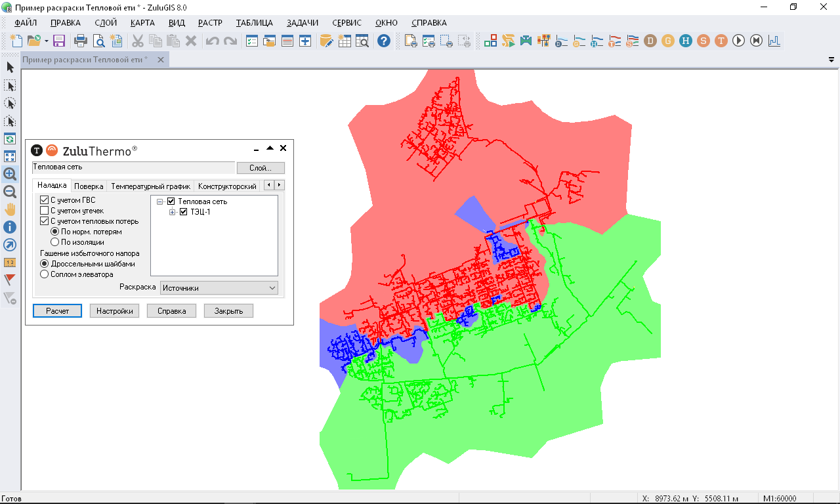
Task: Switch to the Температурный график tab
Action: click(x=150, y=186)
